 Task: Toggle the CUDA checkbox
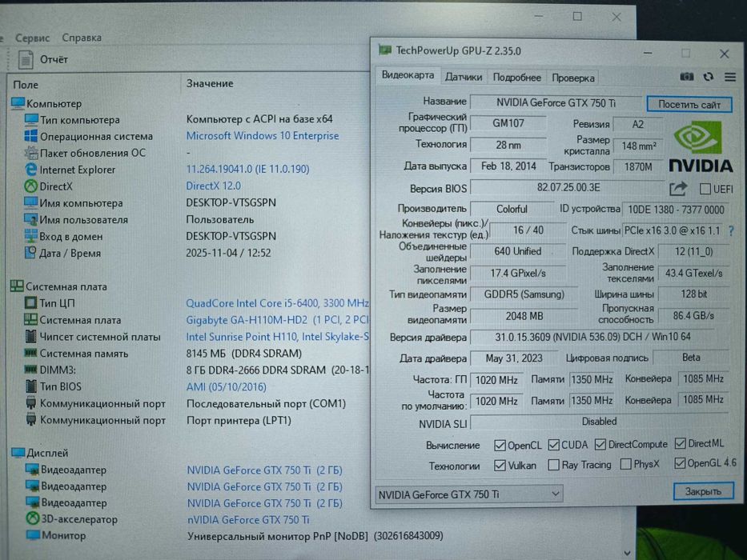(553, 445)
